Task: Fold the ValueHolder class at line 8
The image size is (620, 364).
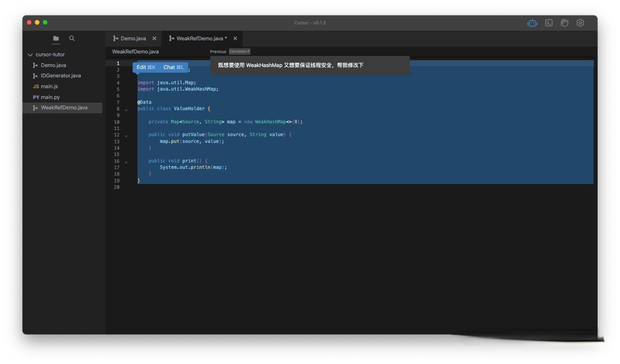Action: (x=126, y=110)
